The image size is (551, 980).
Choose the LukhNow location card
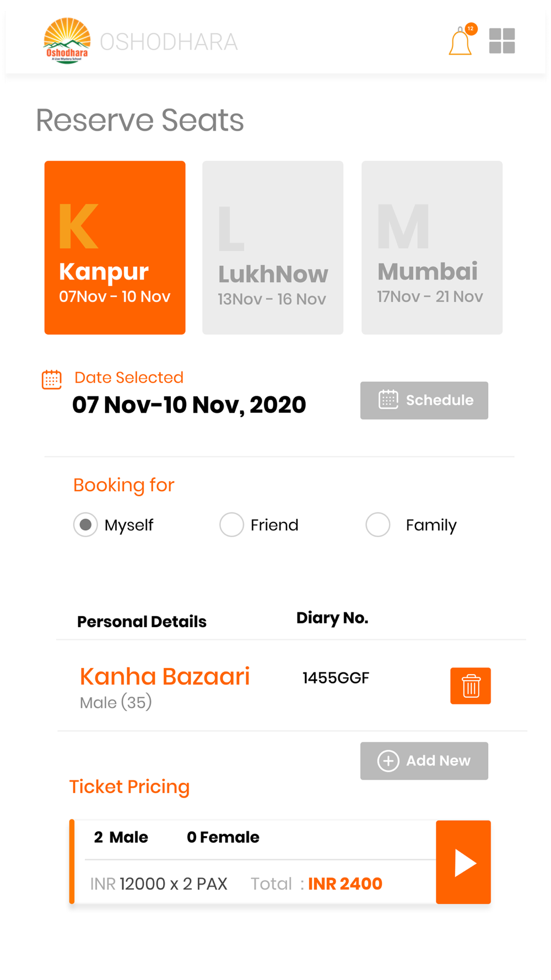273,247
